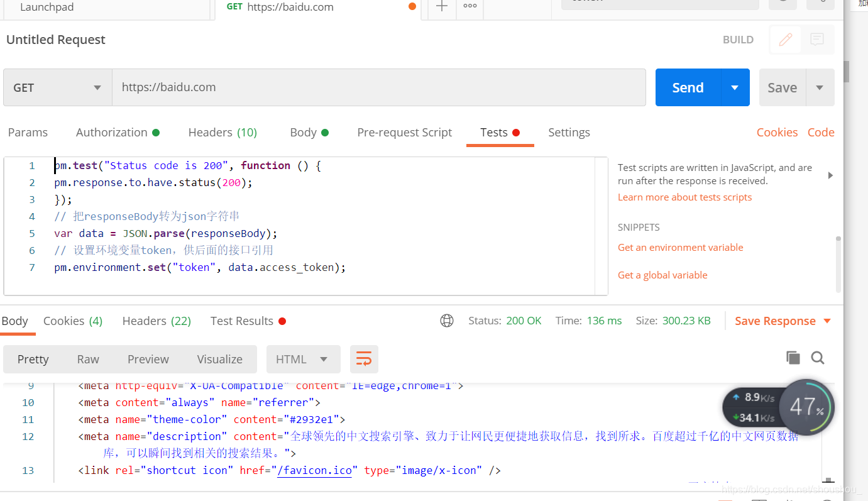
Task: Open the Pre-request Script tab
Action: 405,132
